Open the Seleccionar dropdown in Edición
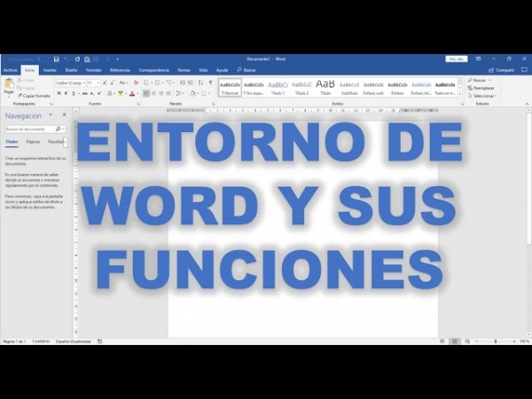532x399 pixels. (x=482, y=96)
